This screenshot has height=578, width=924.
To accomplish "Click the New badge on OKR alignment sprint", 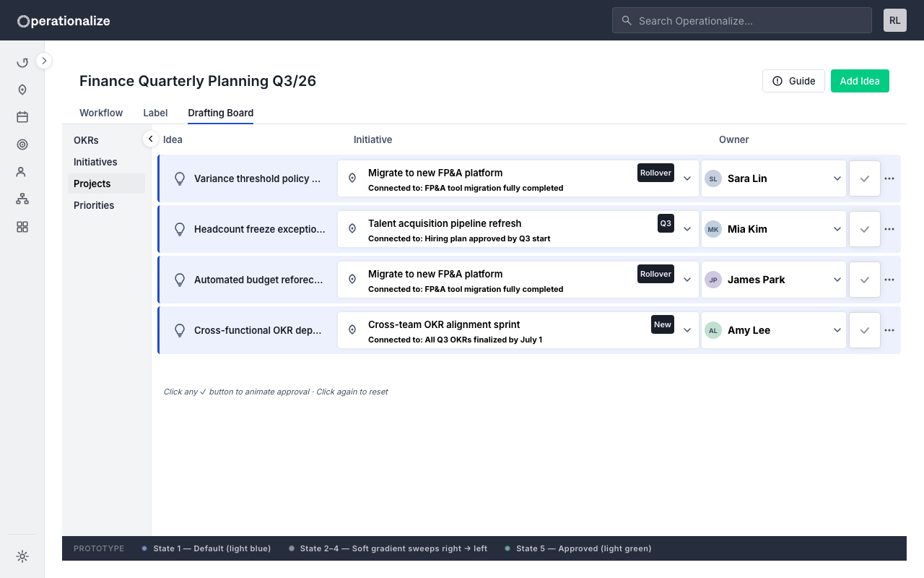I will (663, 324).
